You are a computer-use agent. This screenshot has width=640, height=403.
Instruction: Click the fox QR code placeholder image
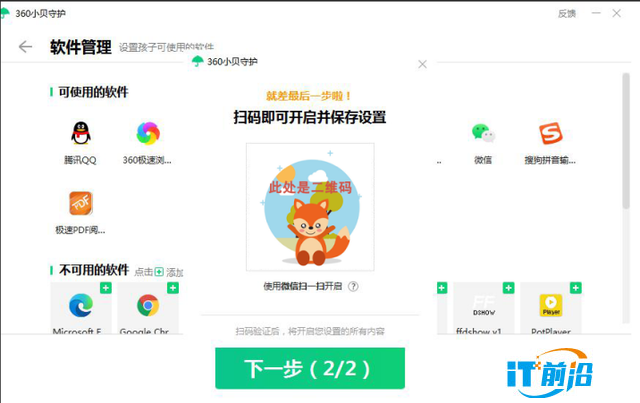point(310,207)
